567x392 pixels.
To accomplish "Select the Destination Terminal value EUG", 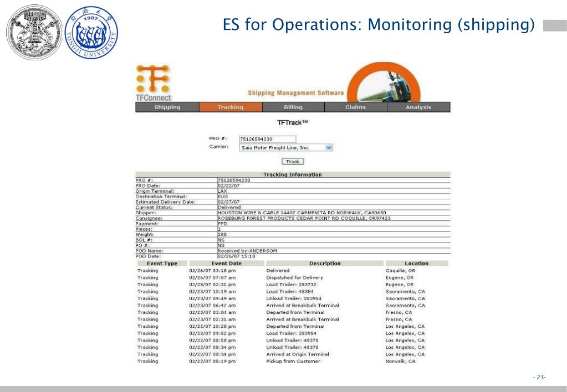I will point(223,197).
